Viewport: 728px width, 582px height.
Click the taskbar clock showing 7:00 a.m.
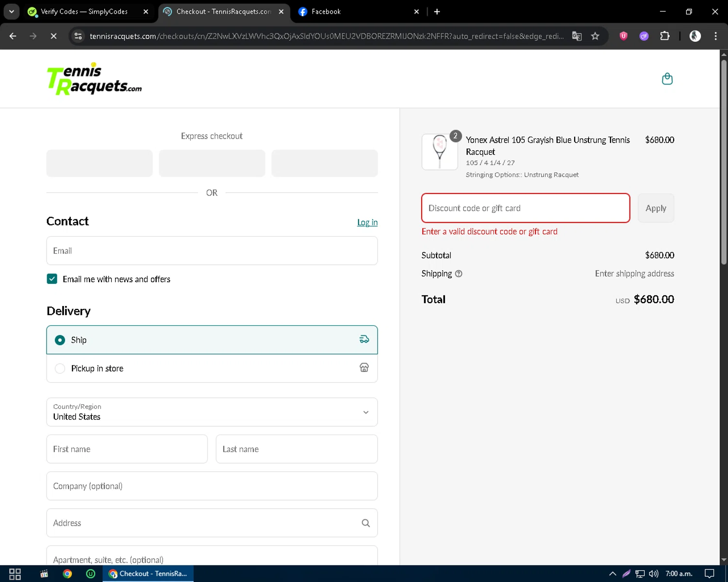tap(678, 574)
